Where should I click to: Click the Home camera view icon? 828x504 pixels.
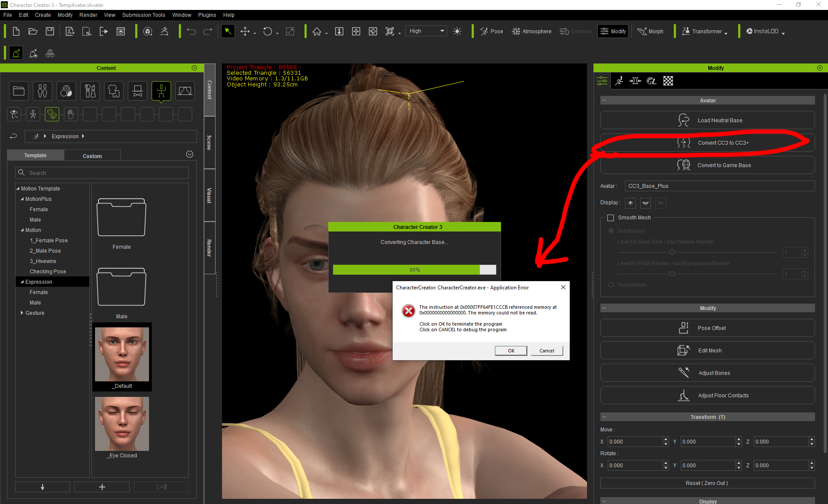click(317, 32)
